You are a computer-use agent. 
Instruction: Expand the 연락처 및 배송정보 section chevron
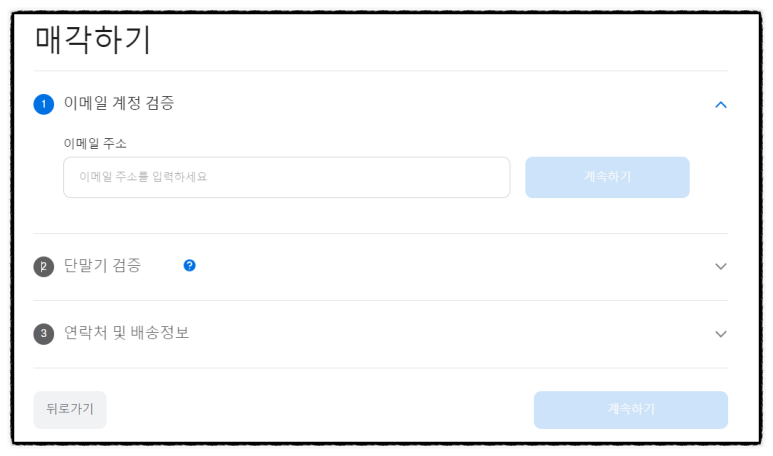click(x=721, y=334)
